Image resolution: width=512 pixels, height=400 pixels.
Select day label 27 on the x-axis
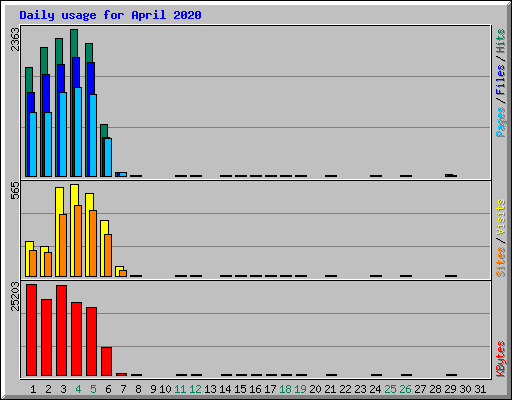[x=420, y=389]
